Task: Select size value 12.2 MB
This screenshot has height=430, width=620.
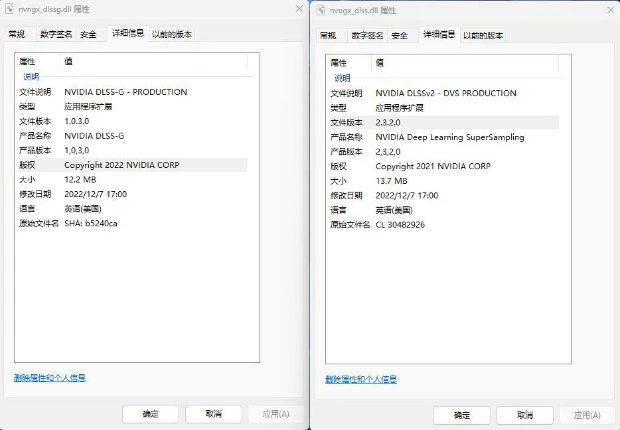Action: (x=80, y=180)
